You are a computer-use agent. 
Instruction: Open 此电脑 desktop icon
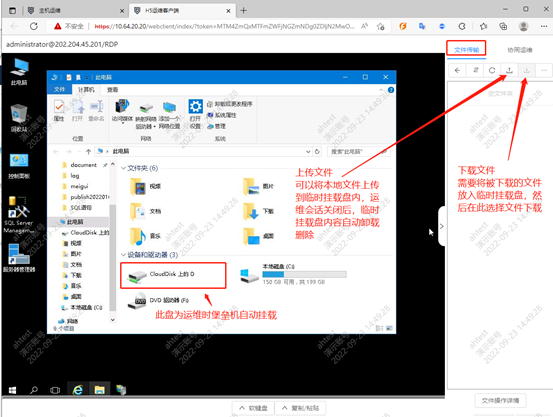[x=19, y=72]
